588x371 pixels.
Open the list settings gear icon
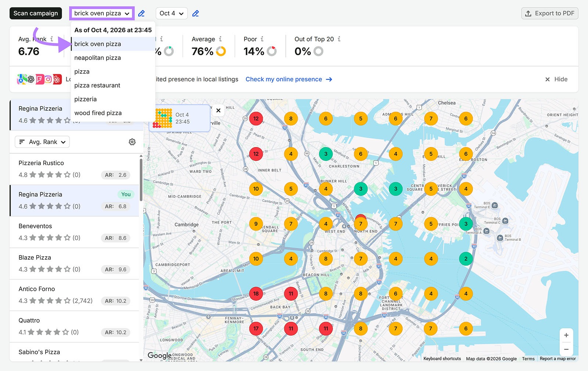click(x=132, y=142)
